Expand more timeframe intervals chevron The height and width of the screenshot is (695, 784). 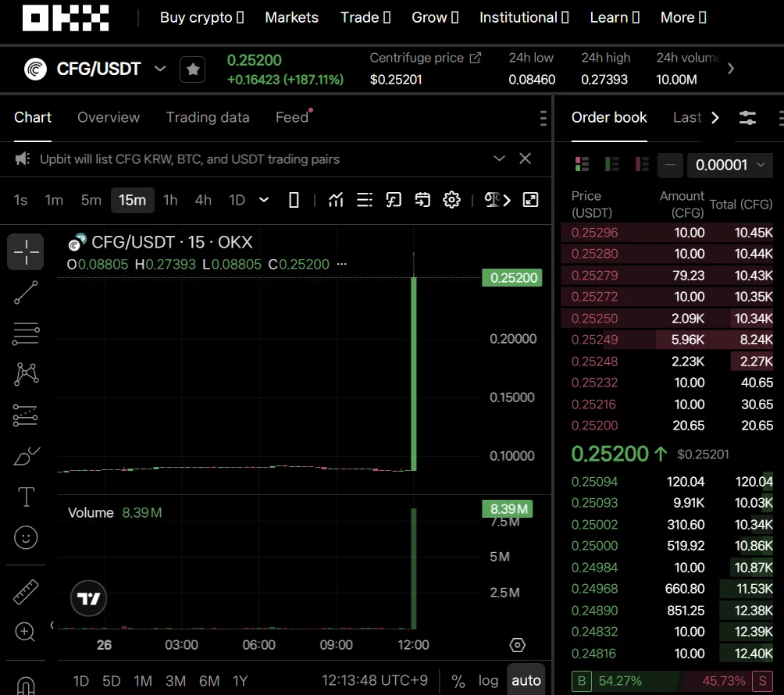click(x=264, y=200)
